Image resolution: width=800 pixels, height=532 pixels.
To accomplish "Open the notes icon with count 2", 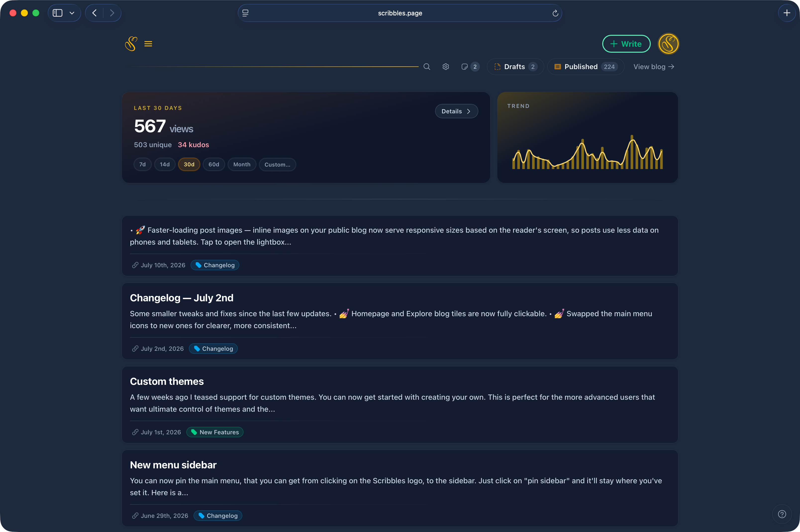I will tap(470, 67).
